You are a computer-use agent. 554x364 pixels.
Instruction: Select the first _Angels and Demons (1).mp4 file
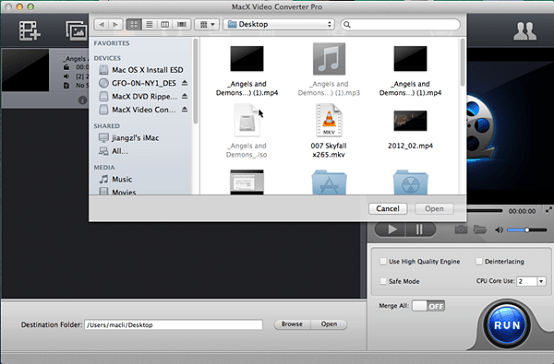click(x=247, y=71)
